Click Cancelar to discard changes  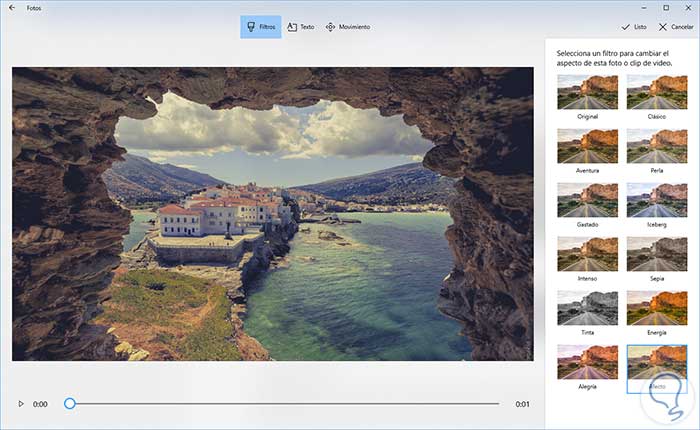pyautogui.click(x=676, y=27)
